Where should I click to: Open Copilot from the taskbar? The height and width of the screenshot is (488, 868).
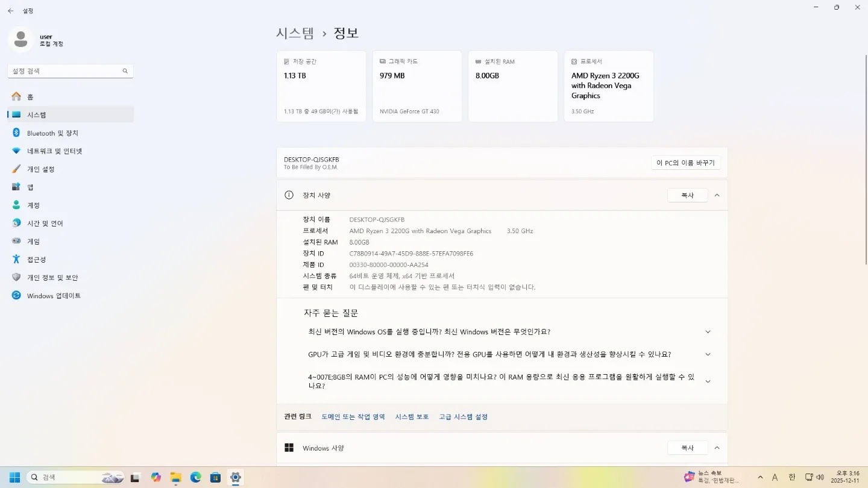coord(156,478)
